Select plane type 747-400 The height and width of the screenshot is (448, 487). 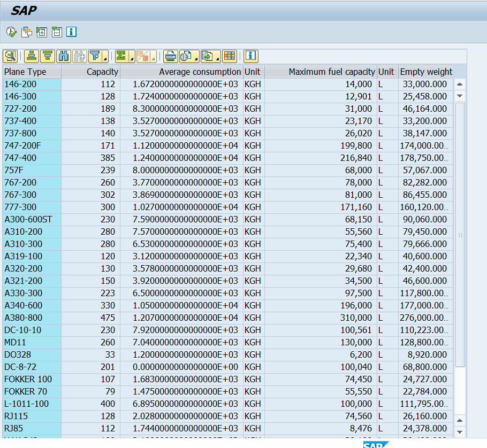(x=32, y=158)
